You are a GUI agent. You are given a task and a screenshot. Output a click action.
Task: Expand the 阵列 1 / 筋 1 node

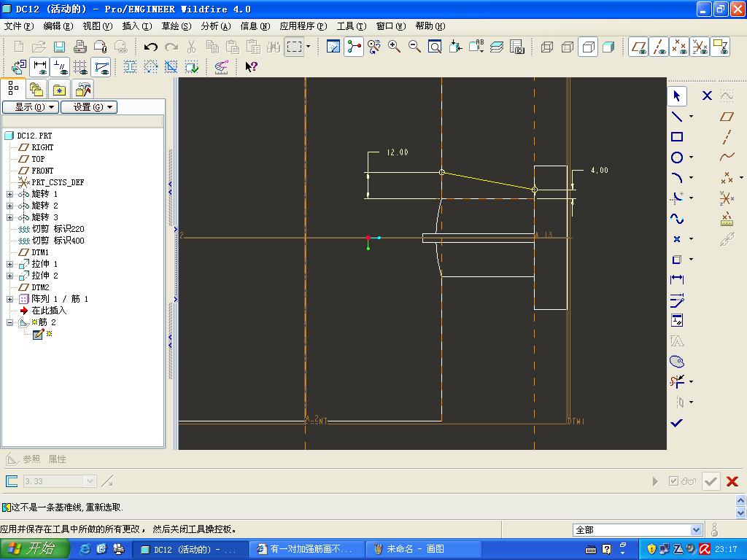[x=9, y=299]
